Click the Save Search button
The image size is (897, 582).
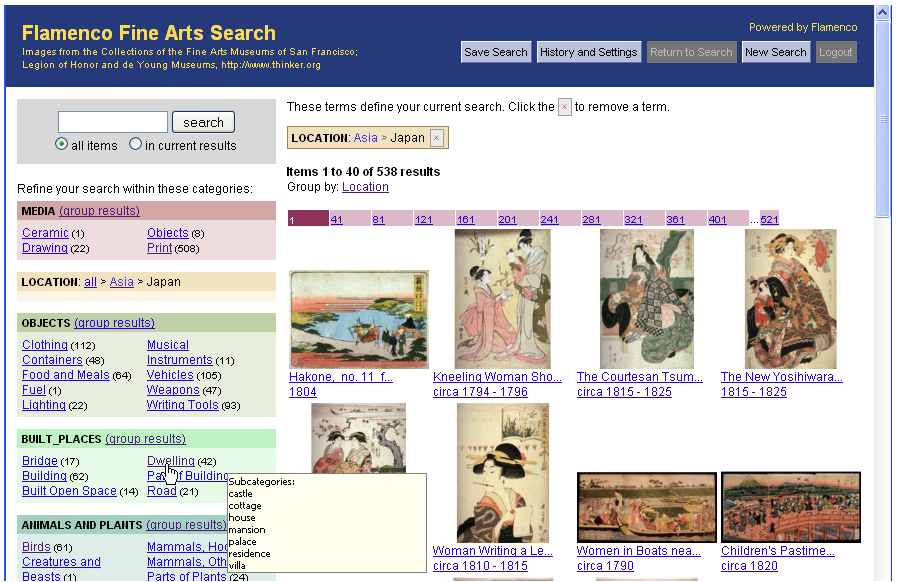pos(496,52)
